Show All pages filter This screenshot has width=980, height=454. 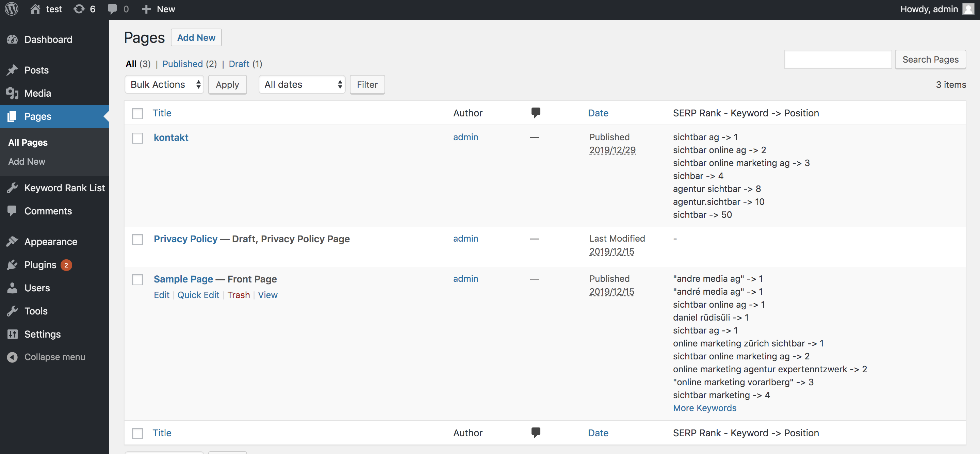point(131,64)
